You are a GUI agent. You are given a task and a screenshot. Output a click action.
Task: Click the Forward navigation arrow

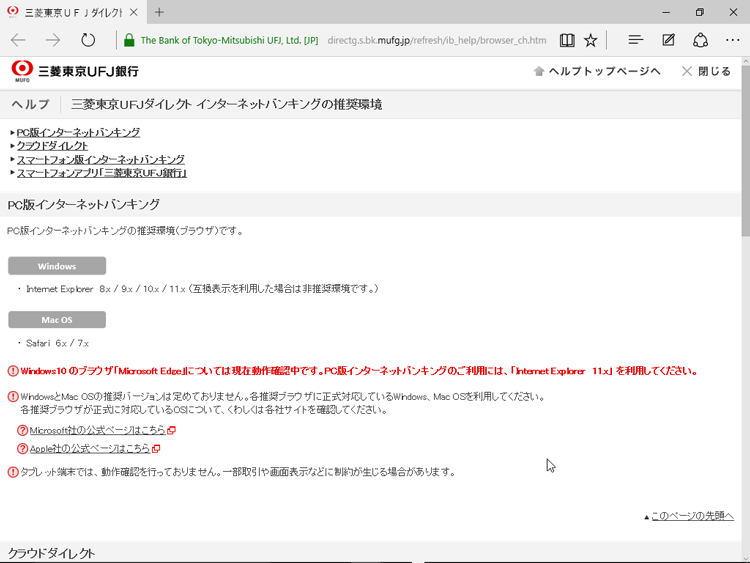pos(53,40)
